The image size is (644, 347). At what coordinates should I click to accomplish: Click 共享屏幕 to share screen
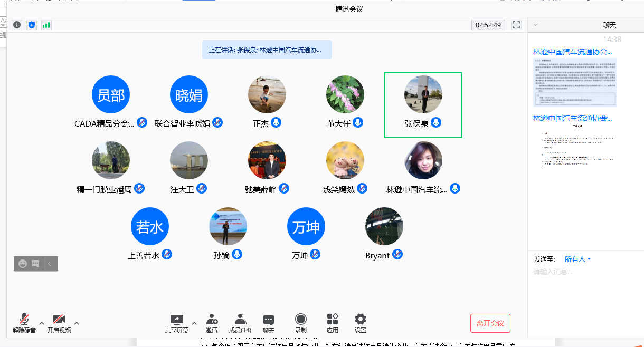click(x=176, y=323)
